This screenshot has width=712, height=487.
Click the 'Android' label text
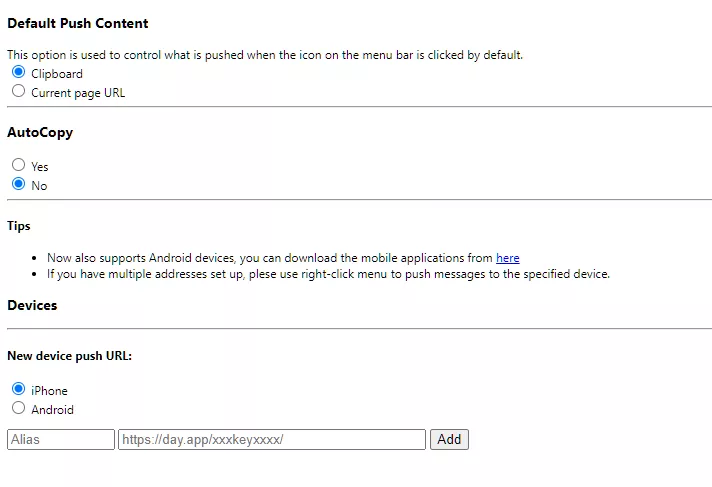coord(52,410)
